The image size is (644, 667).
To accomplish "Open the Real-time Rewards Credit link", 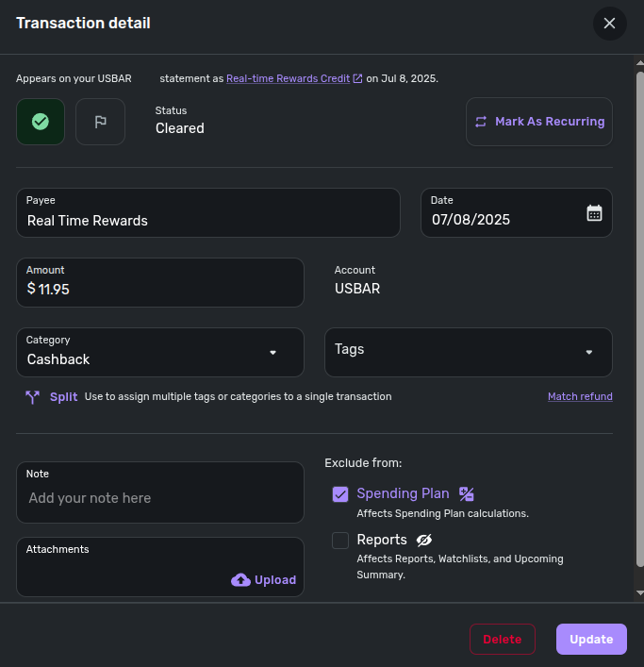I will click(289, 78).
